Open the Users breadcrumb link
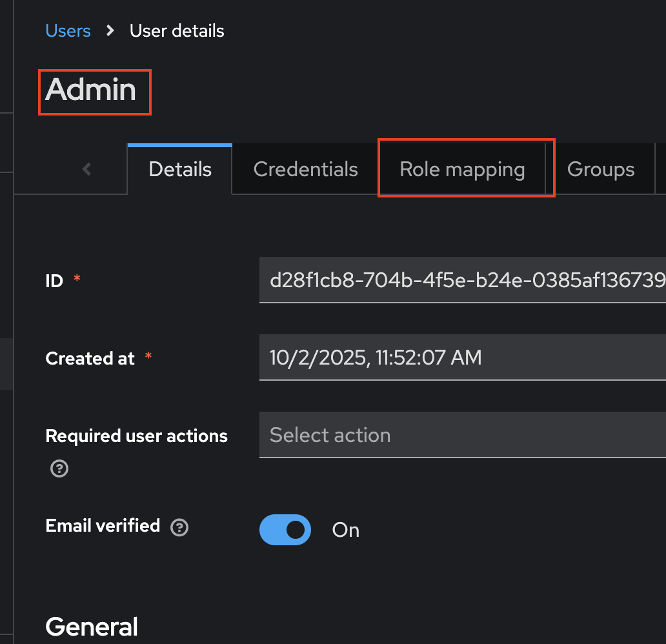This screenshot has width=666, height=644. click(68, 31)
